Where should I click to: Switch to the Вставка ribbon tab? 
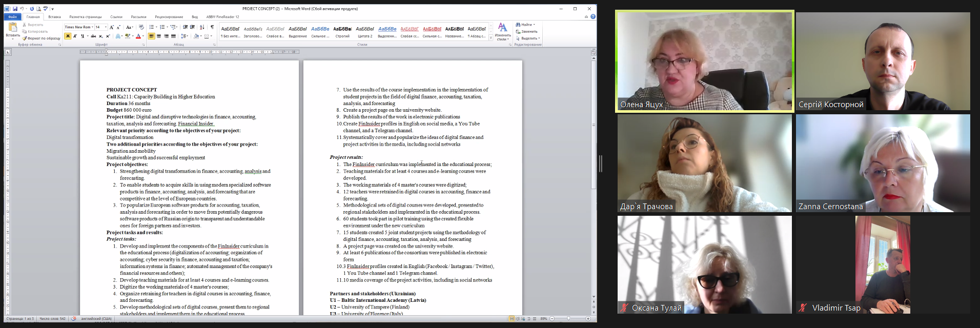click(54, 17)
